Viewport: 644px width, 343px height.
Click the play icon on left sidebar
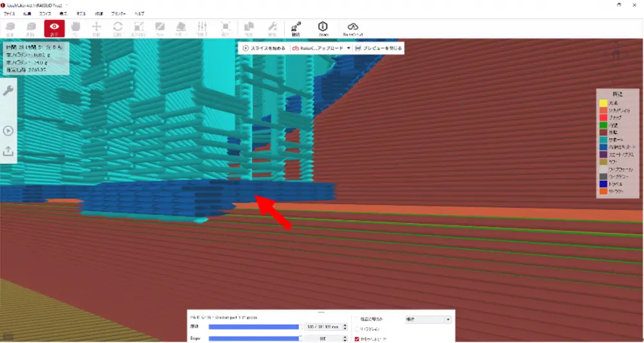pyautogui.click(x=8, y=131)
